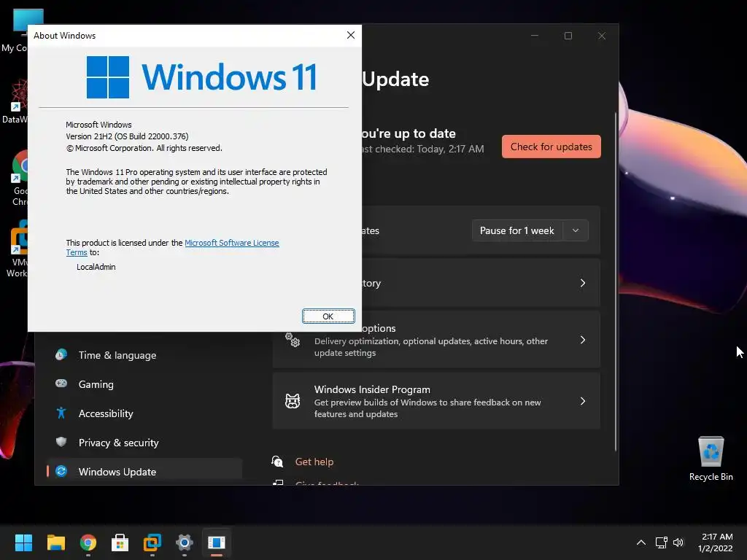Click OK in About Windows dialog
Screen dimensions: 747x560
point(328,316)
